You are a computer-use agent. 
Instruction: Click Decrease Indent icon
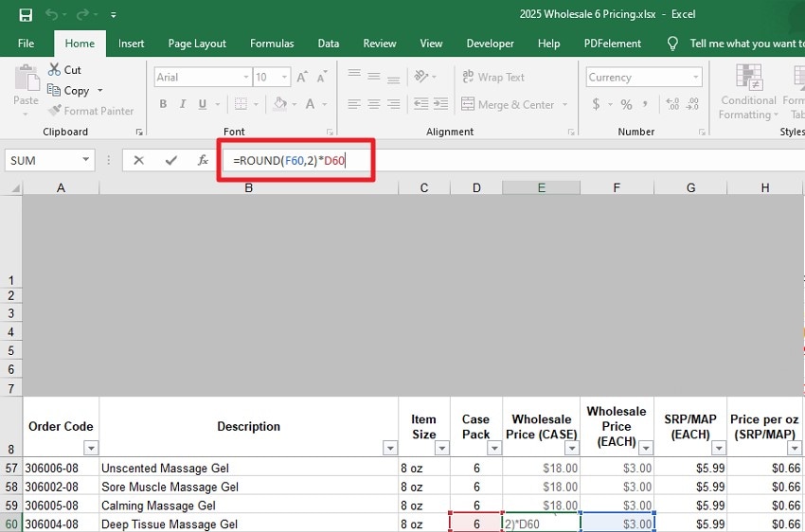pos(421,104)
